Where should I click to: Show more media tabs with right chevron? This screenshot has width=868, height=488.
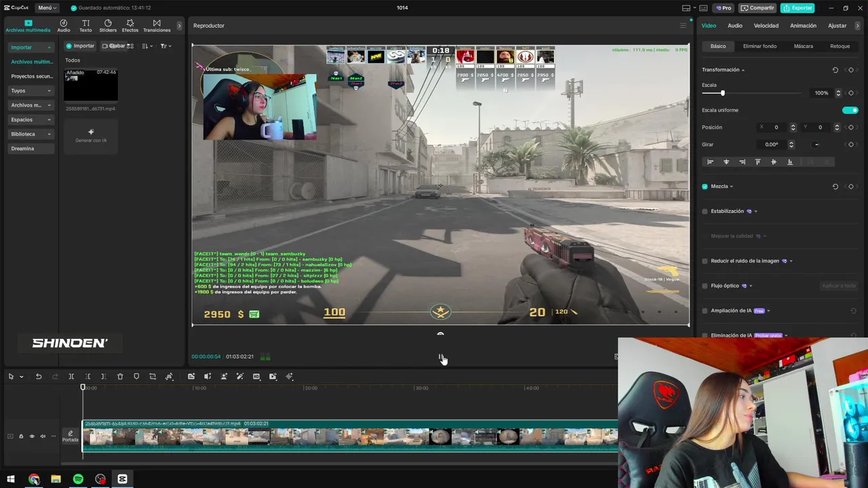coord(179,26)
